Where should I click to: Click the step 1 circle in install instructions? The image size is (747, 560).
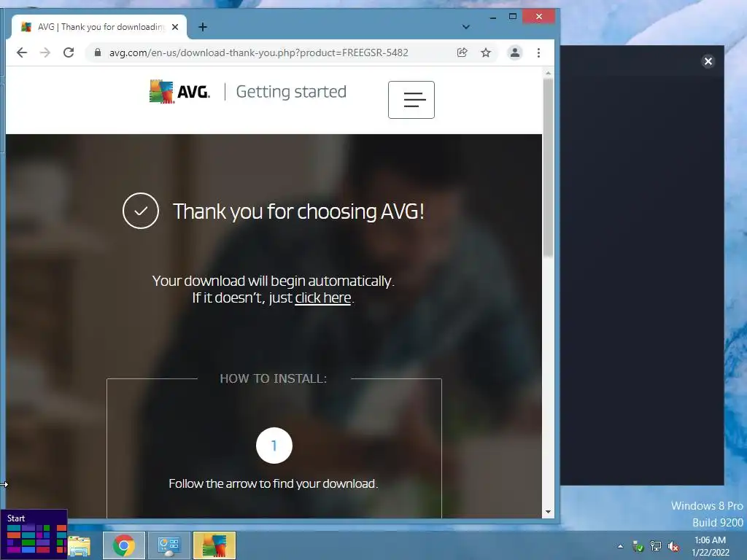274,446
